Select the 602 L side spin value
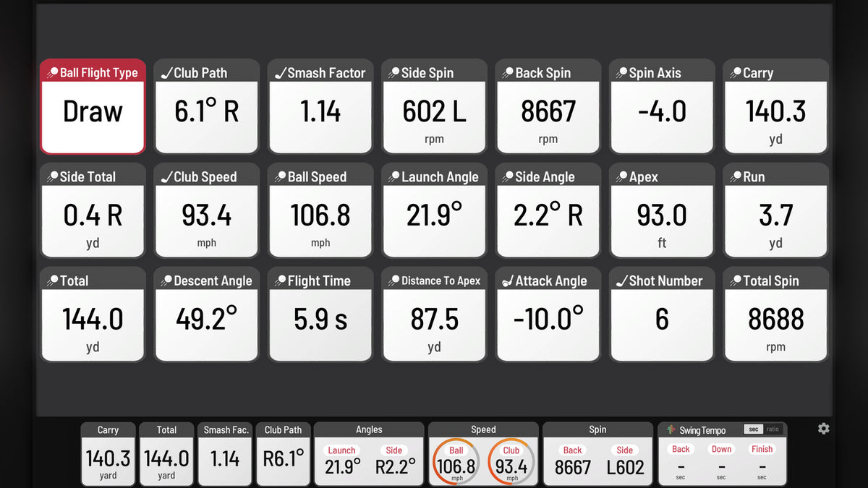Screen dimensions: 868x488 tap(434, 111)
